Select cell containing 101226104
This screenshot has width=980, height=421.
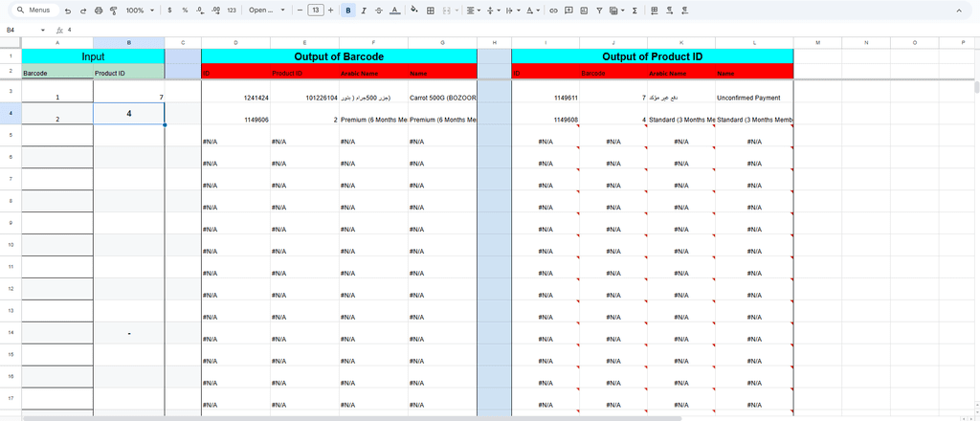coord(305,92)
